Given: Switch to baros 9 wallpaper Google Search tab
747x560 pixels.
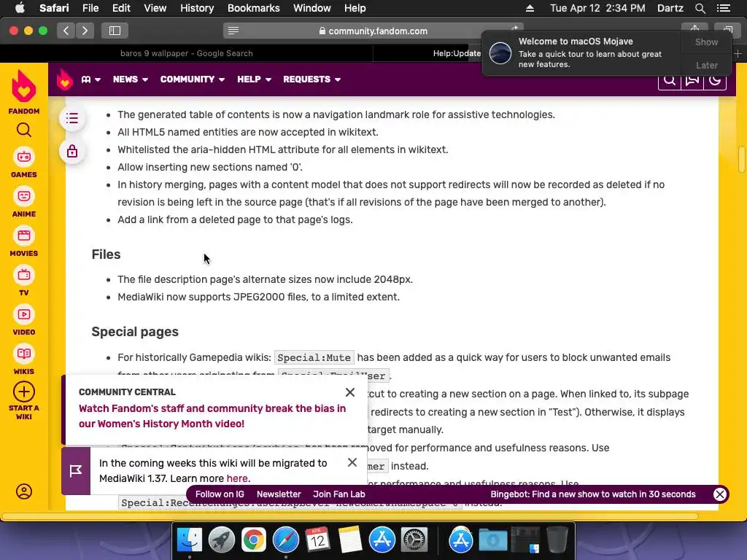Looking at the screenshot, I should point(186,53).
